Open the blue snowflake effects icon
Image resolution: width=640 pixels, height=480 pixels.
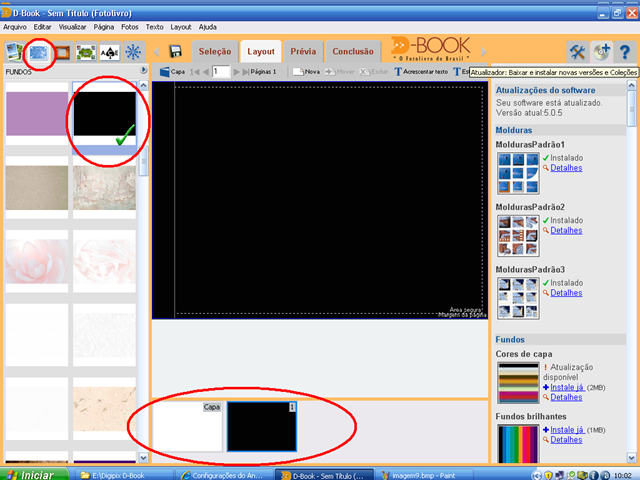click(133, 52)
